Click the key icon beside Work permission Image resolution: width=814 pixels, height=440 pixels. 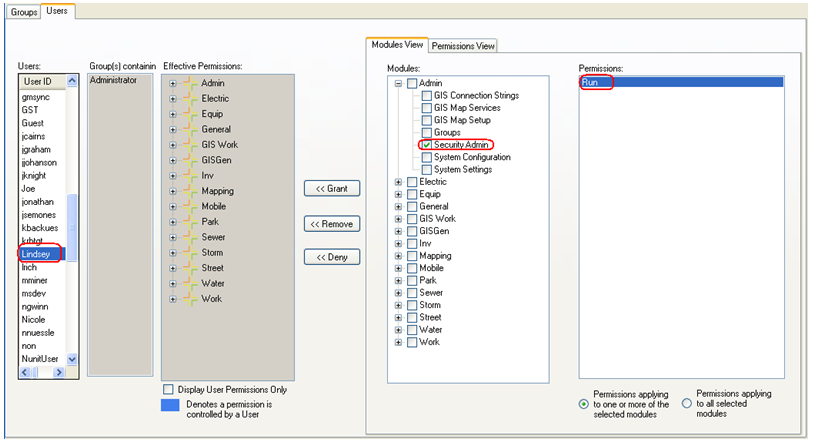[189, 299]
